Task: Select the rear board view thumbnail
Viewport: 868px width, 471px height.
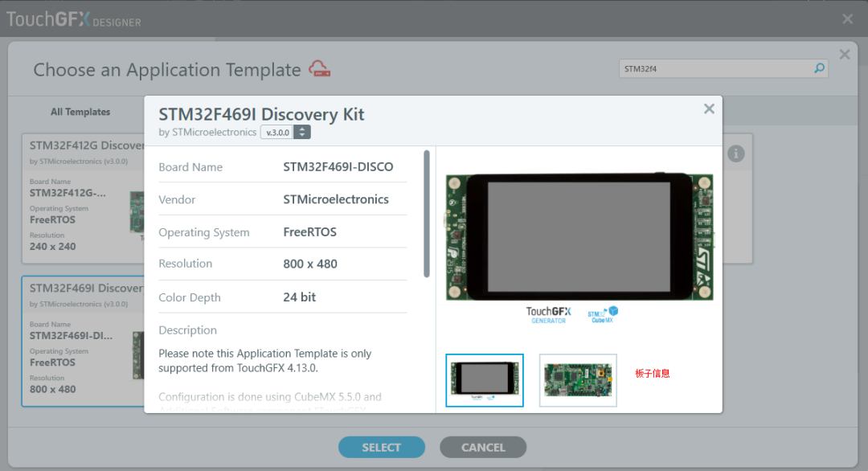Action: tap(578, 379)
